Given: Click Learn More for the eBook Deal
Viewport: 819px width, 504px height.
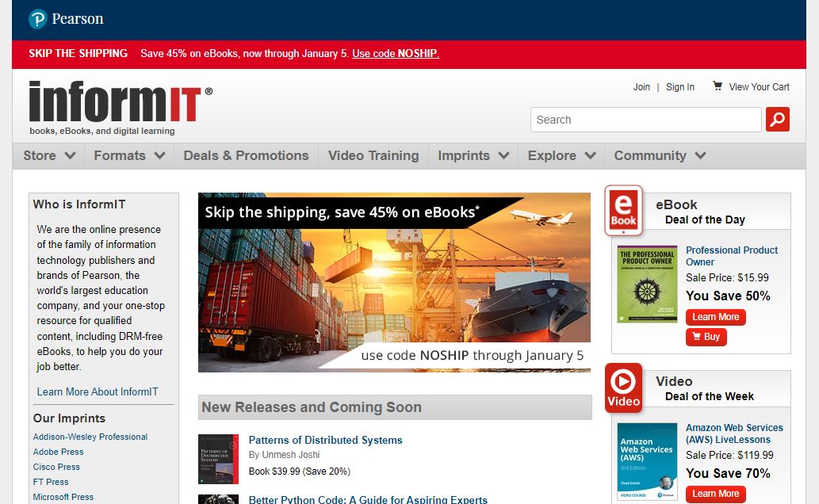Looking at the screenshot, I should [x=714, y=316].
